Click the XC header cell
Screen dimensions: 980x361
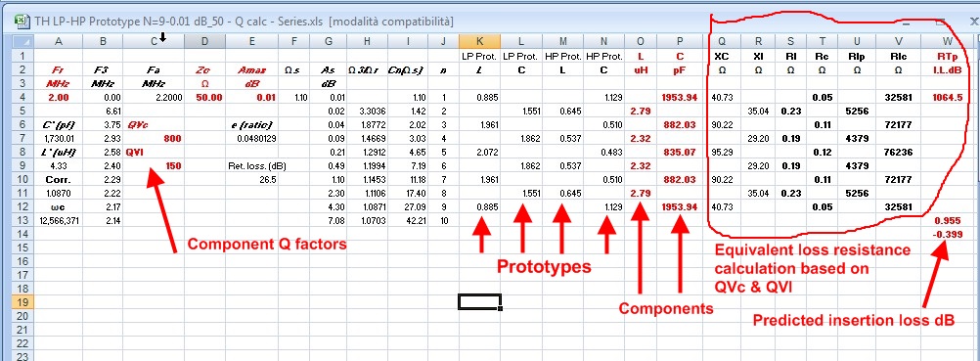pos(722,57)
